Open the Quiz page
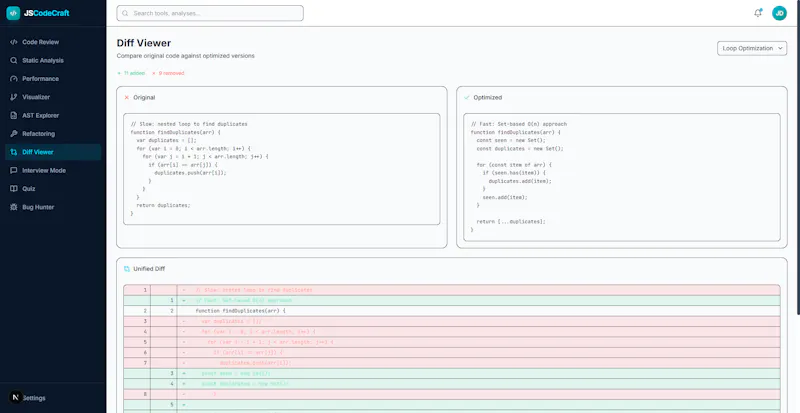 point(53,189)
